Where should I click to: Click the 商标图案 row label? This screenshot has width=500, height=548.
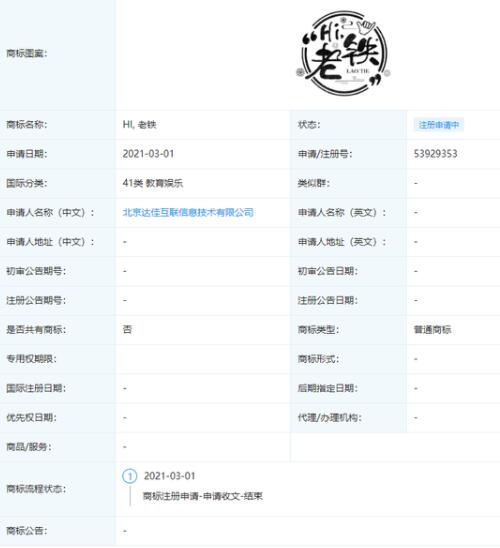27,53
